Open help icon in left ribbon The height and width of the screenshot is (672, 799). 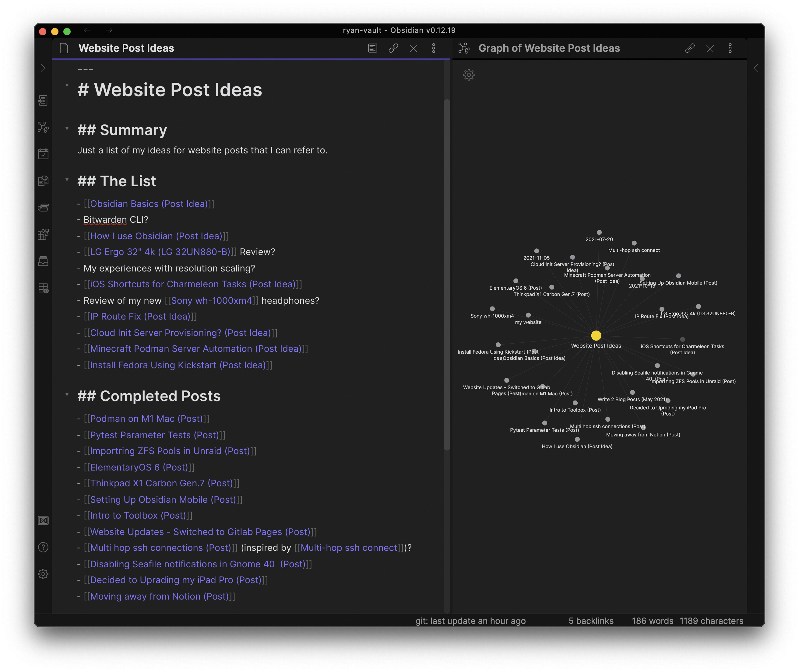click(x=43, y=547)
